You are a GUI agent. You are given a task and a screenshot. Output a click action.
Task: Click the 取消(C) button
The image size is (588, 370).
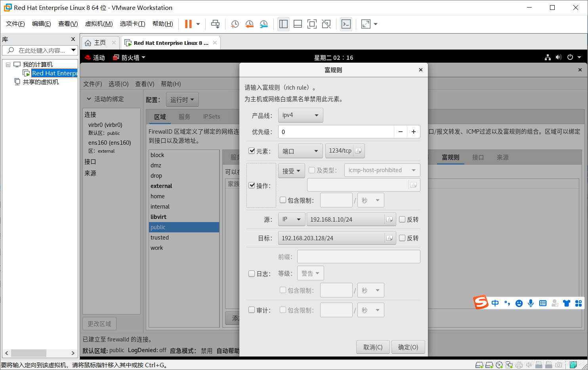click(x=373, y=347)
